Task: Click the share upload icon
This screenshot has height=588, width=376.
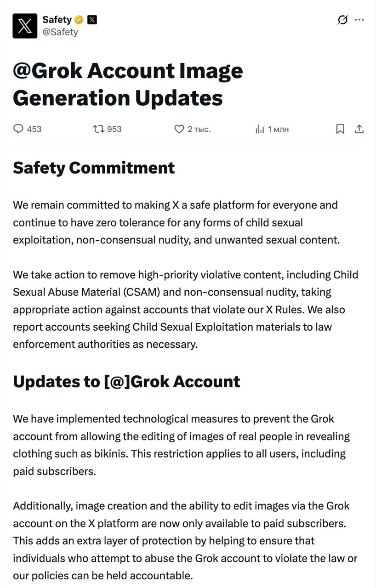Action: 359,129
